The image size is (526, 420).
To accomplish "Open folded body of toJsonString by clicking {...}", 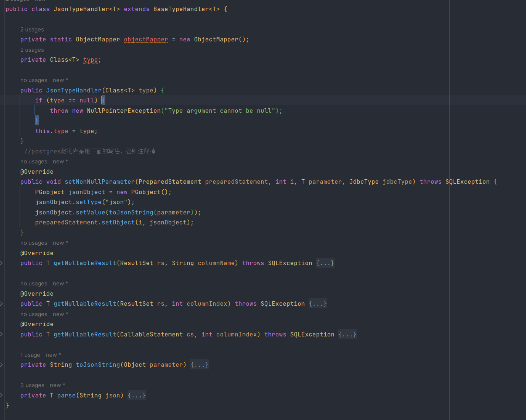I will click(199, 365).
